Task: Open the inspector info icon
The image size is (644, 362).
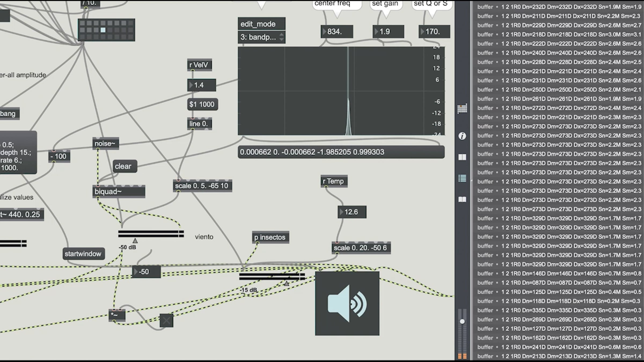Action: click(x=462, y=136)
